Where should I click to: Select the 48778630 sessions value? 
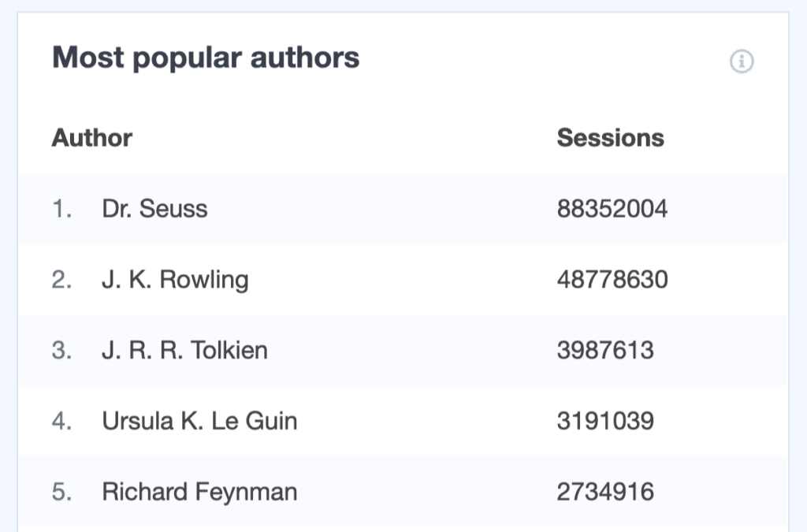[612, 279]
